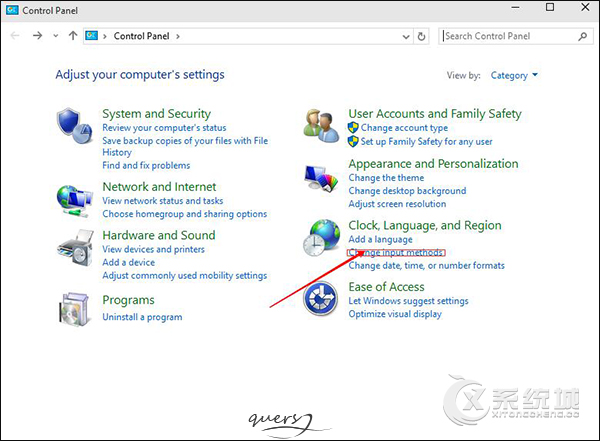600x441 pixels.
Task: Refresh the Control Panel view
Action: click(x=421, y=36)
